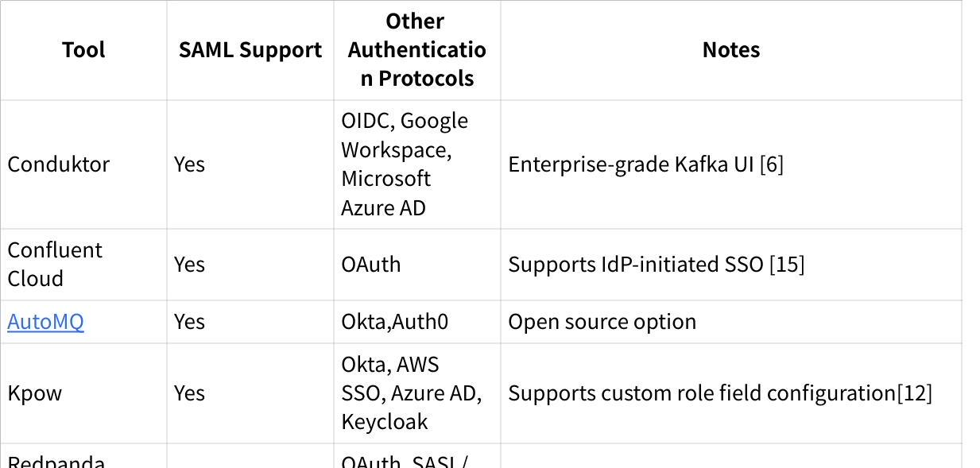Select the "Okta, AWS SSO, Azure AD, Keycloak" cell

411,393
